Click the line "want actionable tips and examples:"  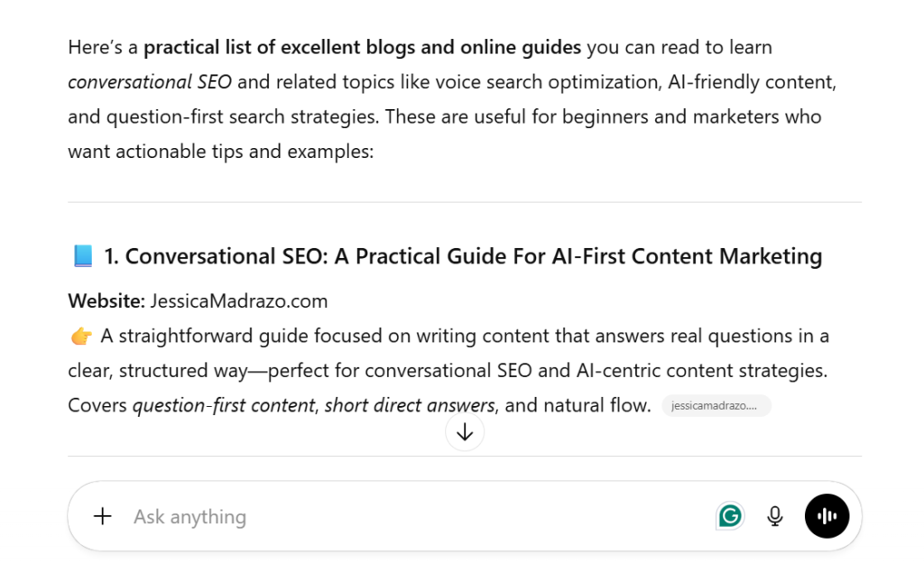(x=221, y=152)
